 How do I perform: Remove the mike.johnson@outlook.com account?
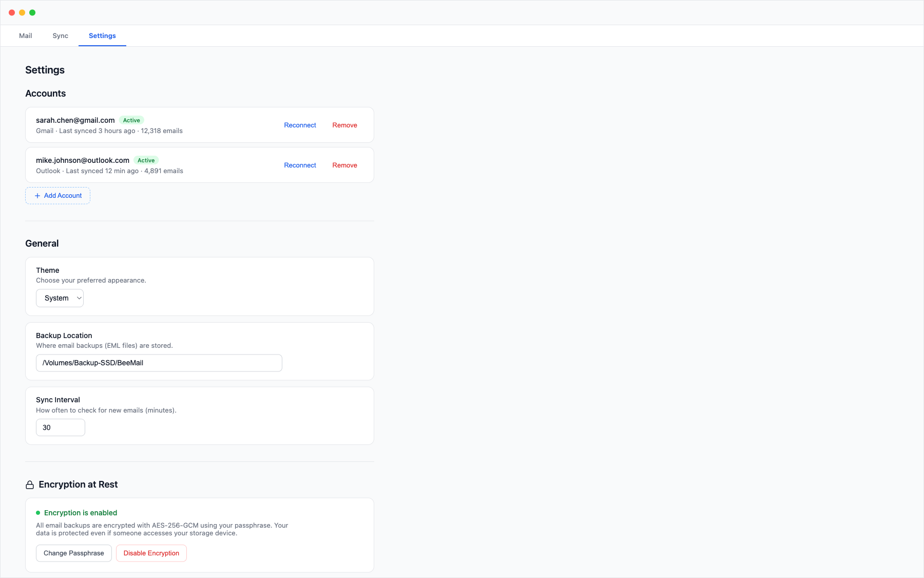click(344, 165)
